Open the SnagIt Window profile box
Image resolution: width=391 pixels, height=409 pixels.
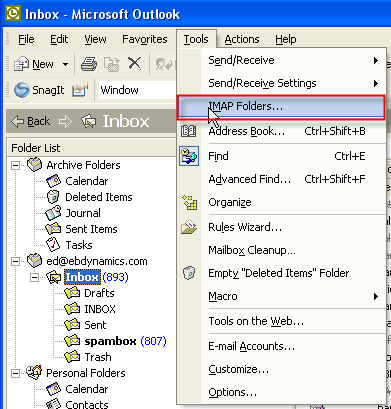(137, 90)
